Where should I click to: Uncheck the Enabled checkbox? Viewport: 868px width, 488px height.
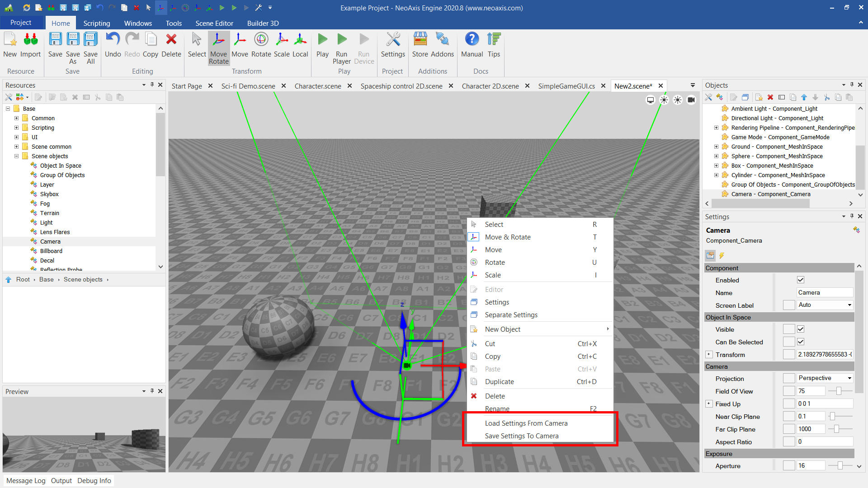pos(801,280)
